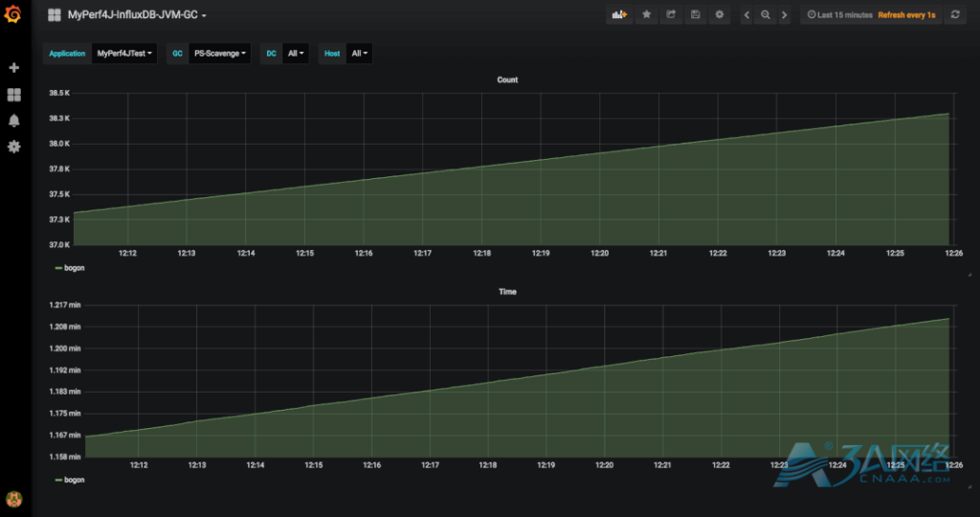Click the Add panel icon
The image size is (980, 517).
pos(619,14)
